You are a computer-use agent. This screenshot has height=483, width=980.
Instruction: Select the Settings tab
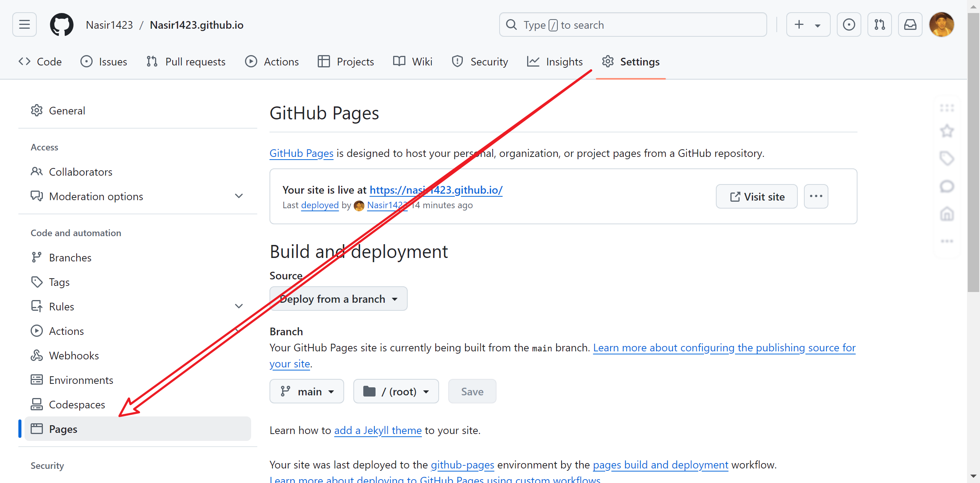[x=630, y=62]
